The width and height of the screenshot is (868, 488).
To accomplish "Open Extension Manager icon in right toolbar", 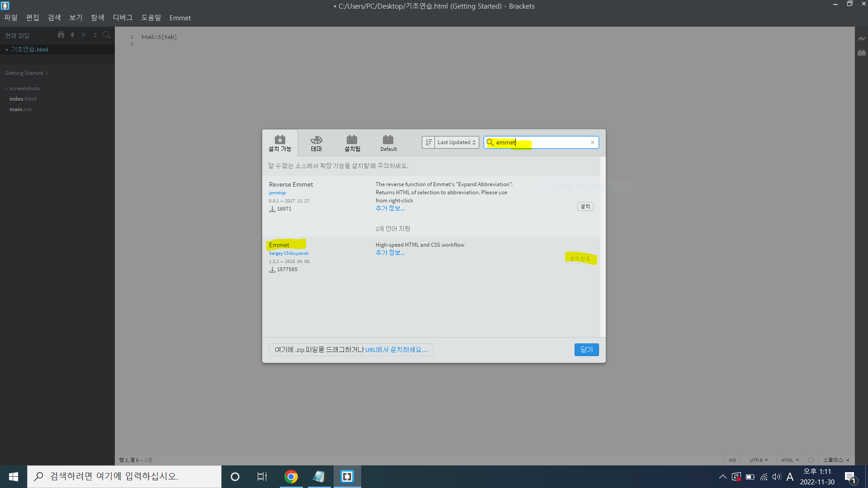I will [861, 53].
